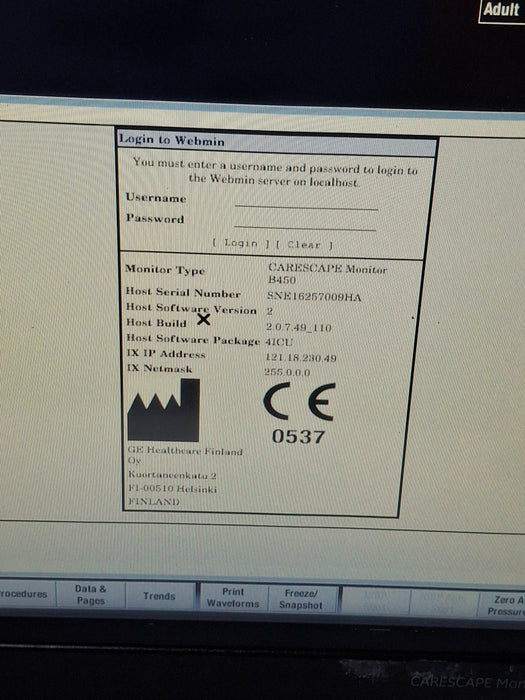Click netmask value 255.0.0.0
The height and width of the screenshot is (700, 525).
pyautogui.click(x=287, y=372)
